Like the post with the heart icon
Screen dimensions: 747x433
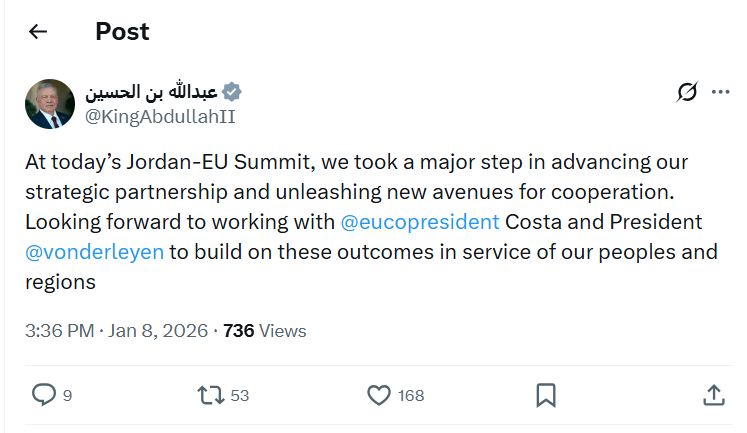(x=378, y=395)
